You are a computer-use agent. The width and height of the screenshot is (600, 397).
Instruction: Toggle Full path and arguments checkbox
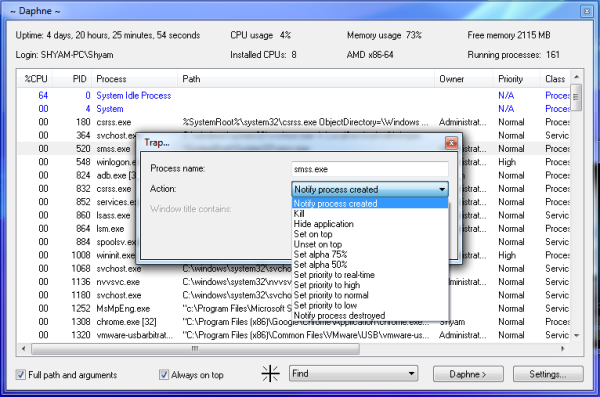pyautogui.click(x=21, y=374)
